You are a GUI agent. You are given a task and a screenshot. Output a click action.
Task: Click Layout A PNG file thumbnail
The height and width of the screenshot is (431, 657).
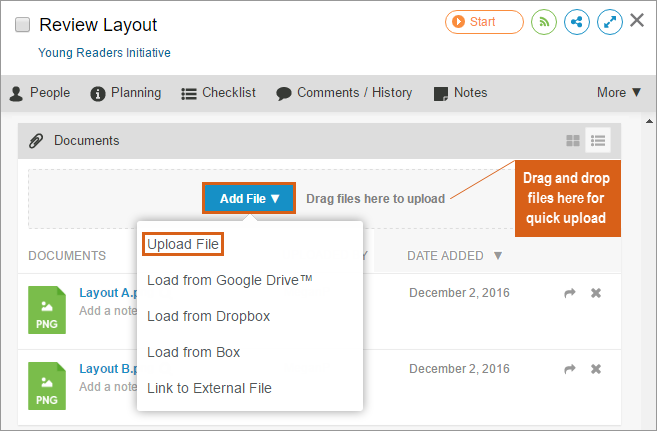click(47, 308)
